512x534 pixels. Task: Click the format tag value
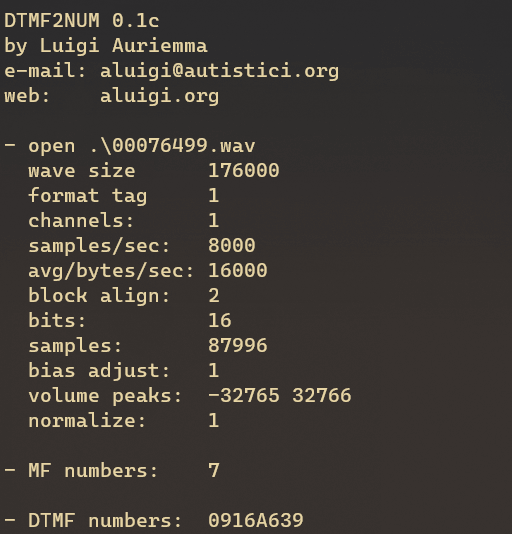point(213,195)
